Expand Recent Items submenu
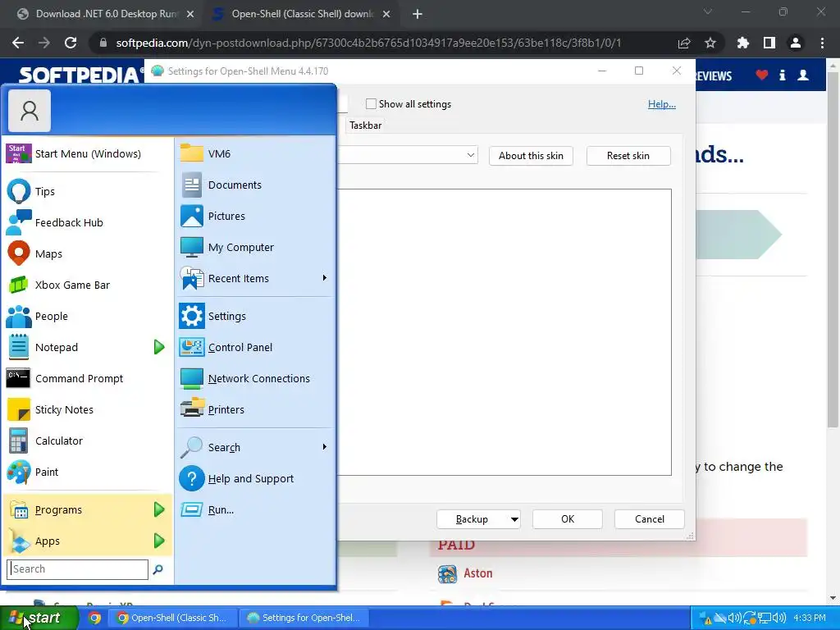The height and width of the screenshot is (630, 840). [324, 278]
